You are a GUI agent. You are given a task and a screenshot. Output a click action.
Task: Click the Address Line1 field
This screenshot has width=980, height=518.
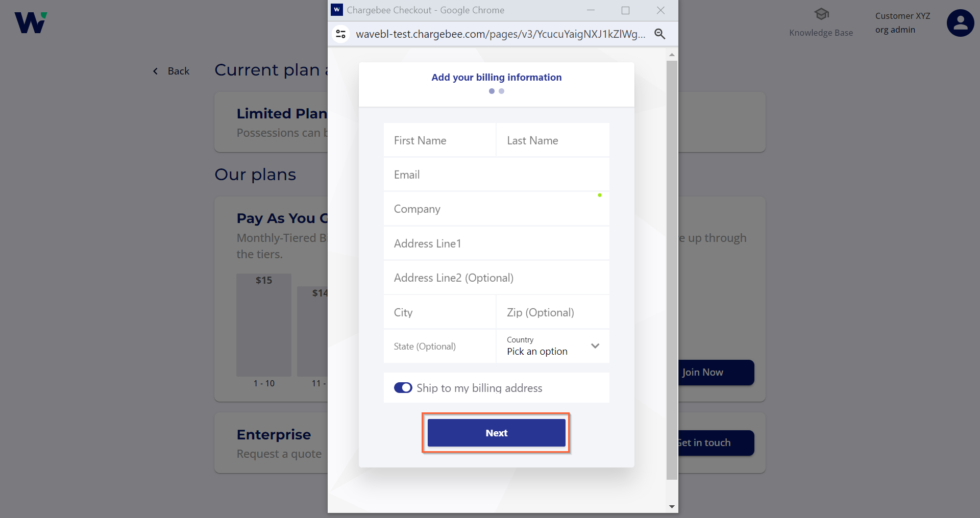pos(497,243)
